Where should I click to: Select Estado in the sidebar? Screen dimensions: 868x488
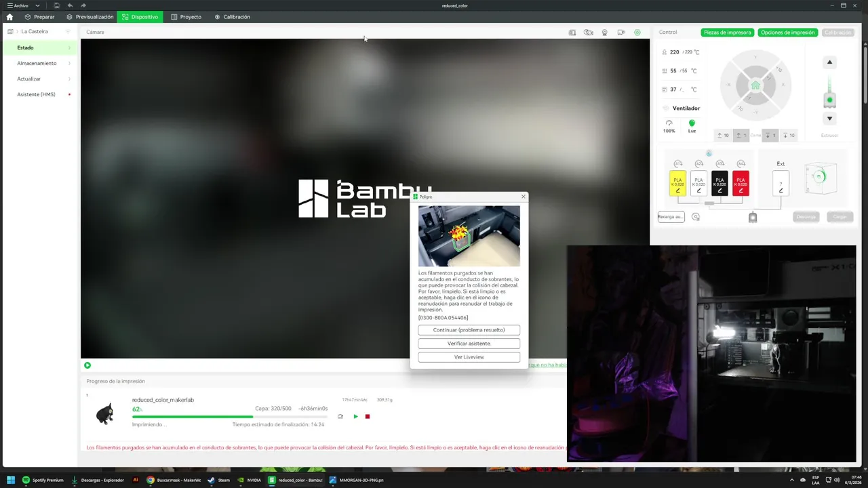point(39,47)
